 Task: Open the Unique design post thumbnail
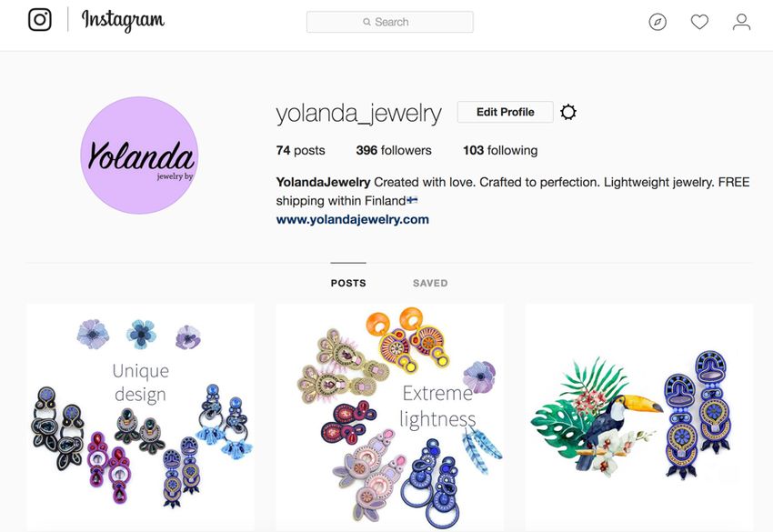click(x=140, y=417)
